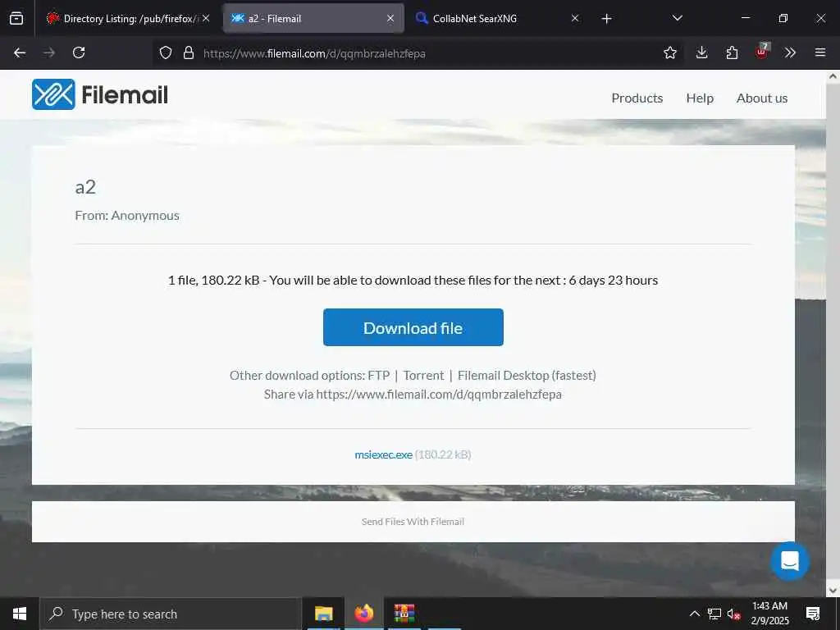Open Windows Start menu
Viewport: 840px width, 630px height.
20,614
